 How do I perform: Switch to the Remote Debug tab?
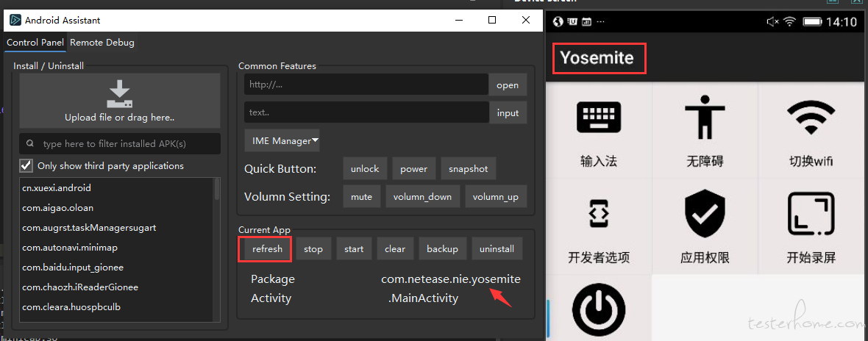click(x=102, y=43)
